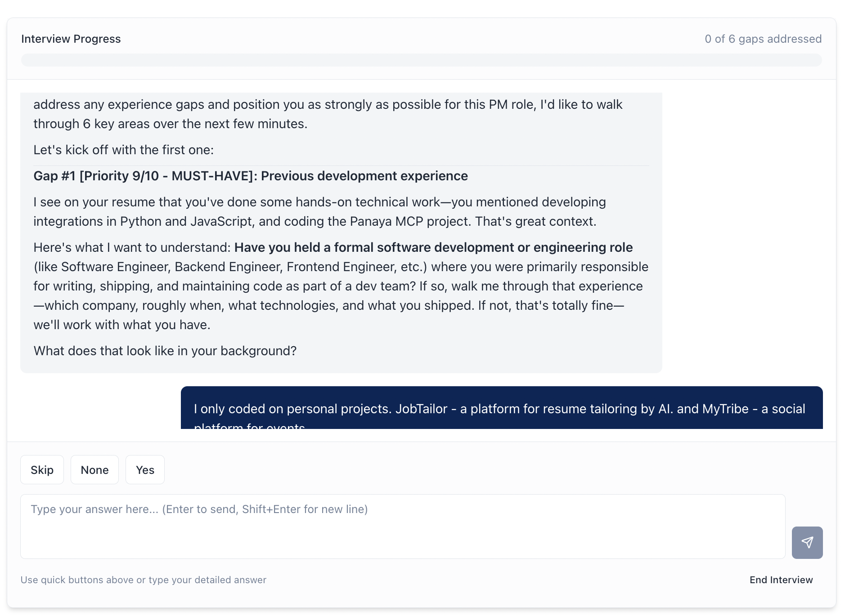Click the interview progress bar
Screen dimensions: 845x616
(x=421, y=60)
